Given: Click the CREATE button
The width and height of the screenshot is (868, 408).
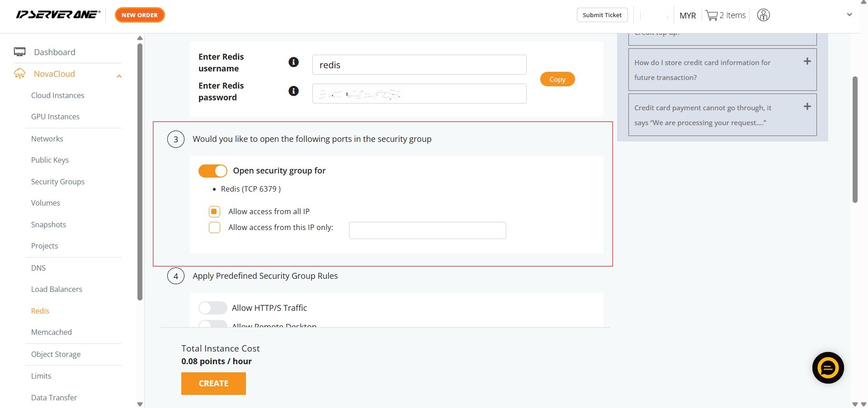Looking at the screenshot, I should [213, 383].
